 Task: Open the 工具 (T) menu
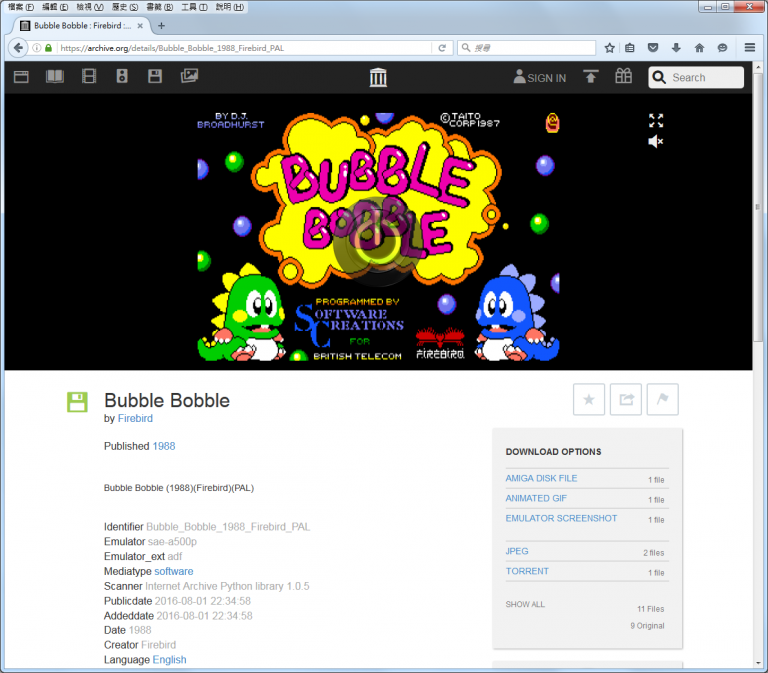[x=194, y=7]
